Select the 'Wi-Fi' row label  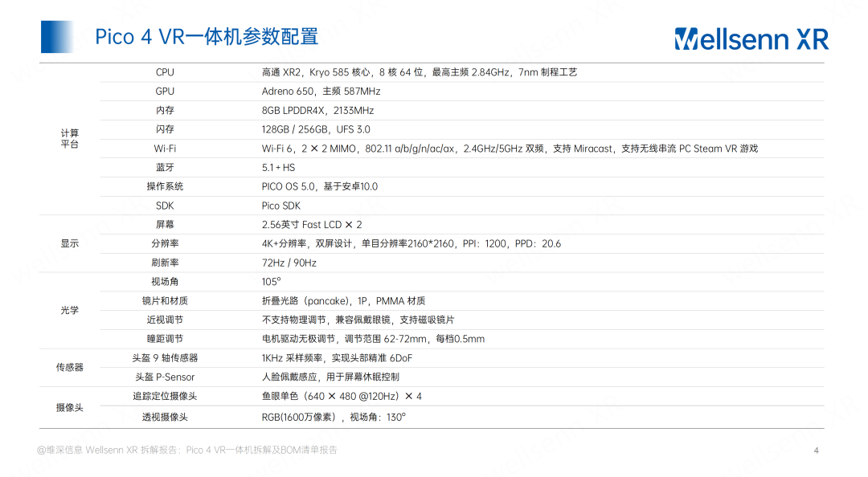coord(165,149)
